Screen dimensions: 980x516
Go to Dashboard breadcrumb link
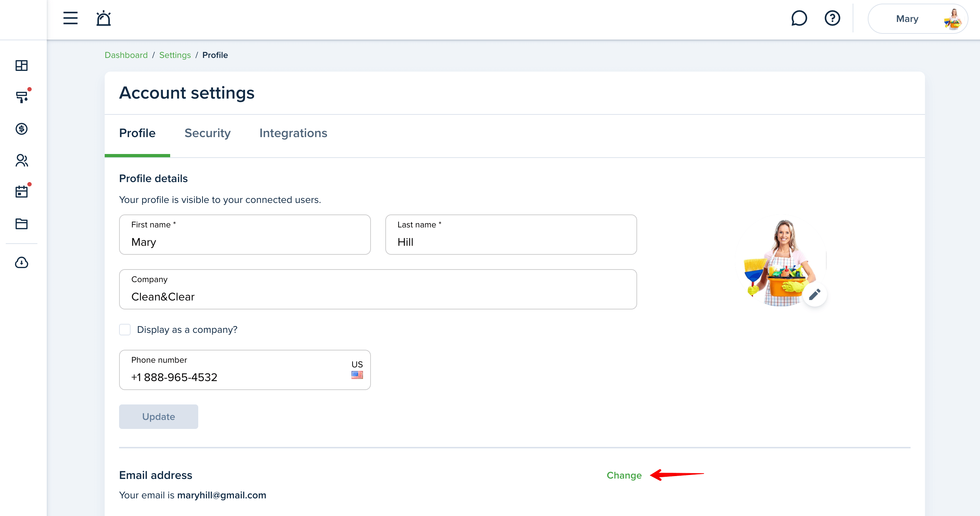(x=126, y=55)
